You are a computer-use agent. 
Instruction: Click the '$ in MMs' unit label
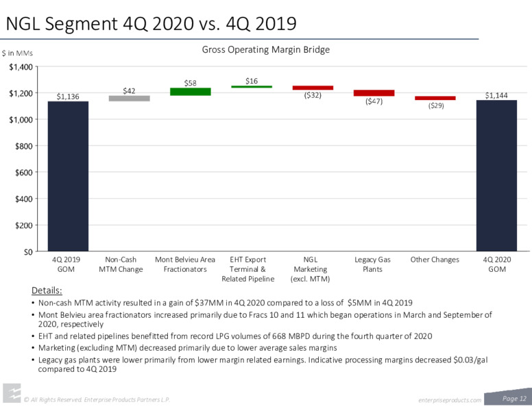[x=17, y=53]
